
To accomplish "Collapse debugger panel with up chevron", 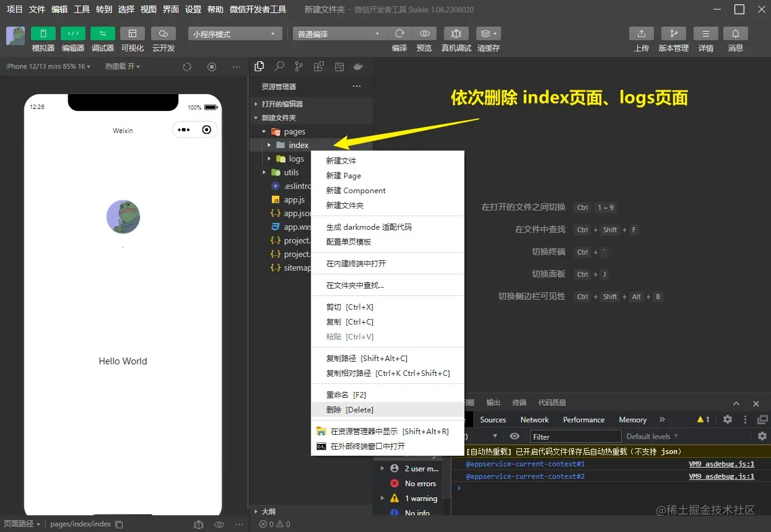I will 736,403.
